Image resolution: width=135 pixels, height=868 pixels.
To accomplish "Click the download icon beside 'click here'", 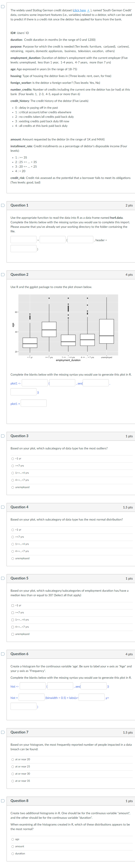I will [x=88, y=10].
